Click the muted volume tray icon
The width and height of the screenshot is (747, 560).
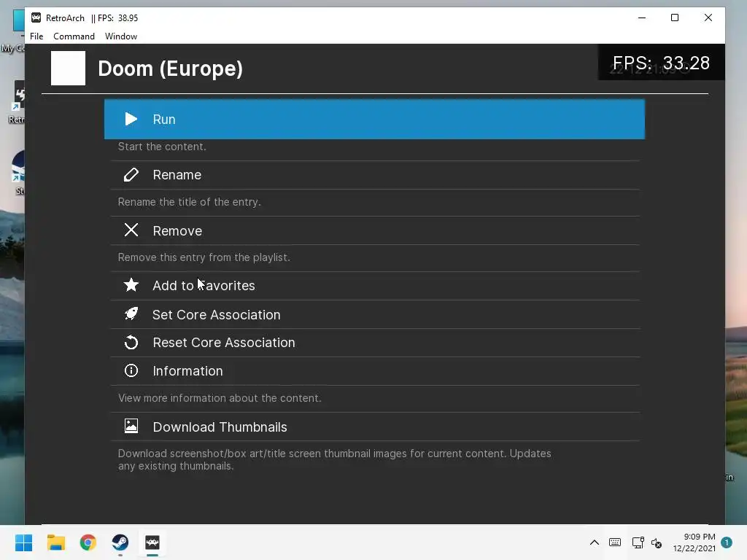tap(657, 542)
